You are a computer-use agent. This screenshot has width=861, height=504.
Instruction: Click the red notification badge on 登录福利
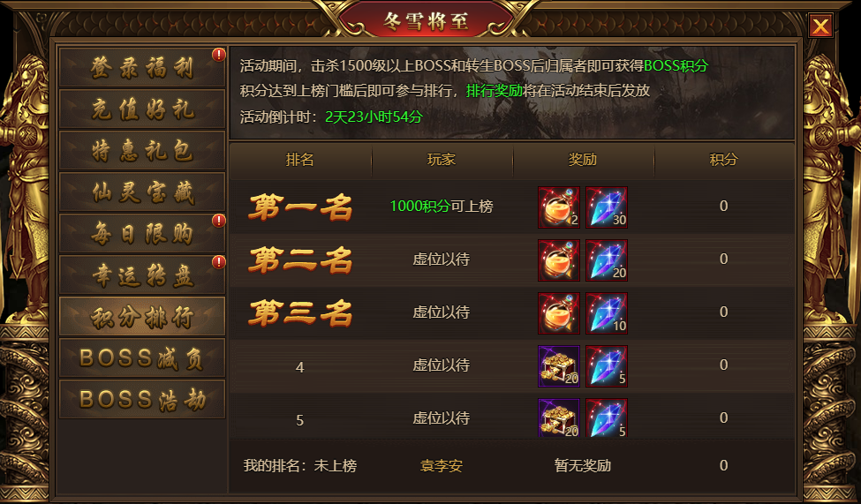[x=219, y=55]
